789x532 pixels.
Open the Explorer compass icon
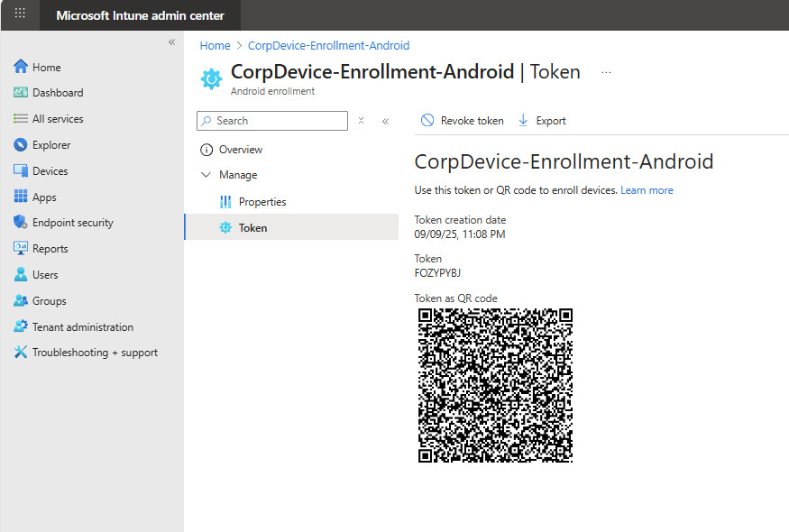tap(21, 145)
